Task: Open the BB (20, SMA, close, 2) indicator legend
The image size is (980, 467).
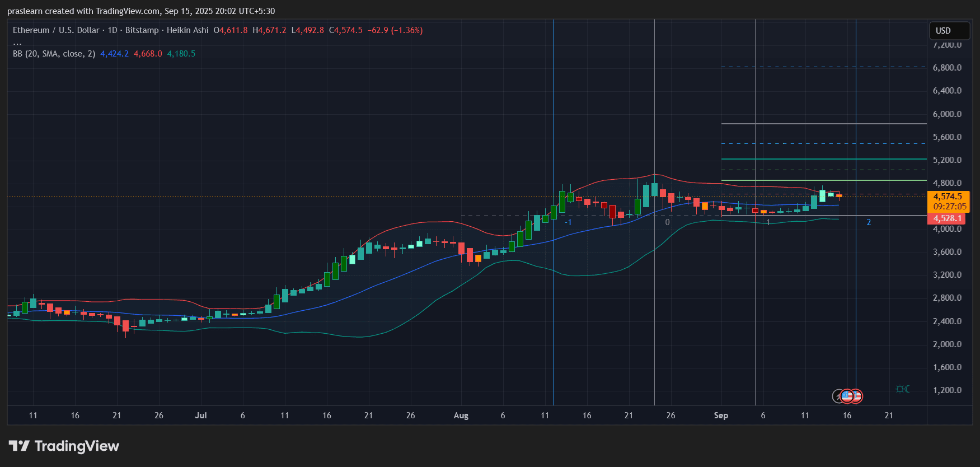Action: (x=54, y=54)
